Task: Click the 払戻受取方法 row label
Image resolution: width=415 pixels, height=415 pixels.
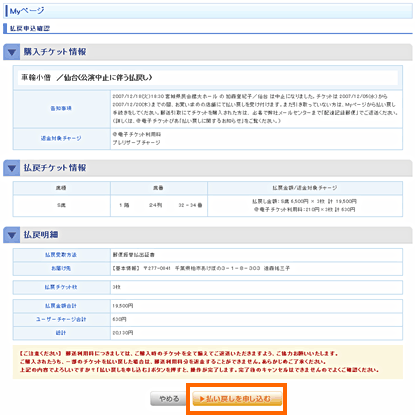Action: 61,255
